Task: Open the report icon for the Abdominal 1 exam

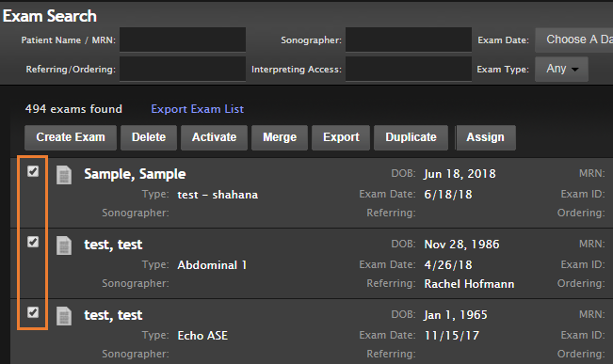Action: point(64,245)
